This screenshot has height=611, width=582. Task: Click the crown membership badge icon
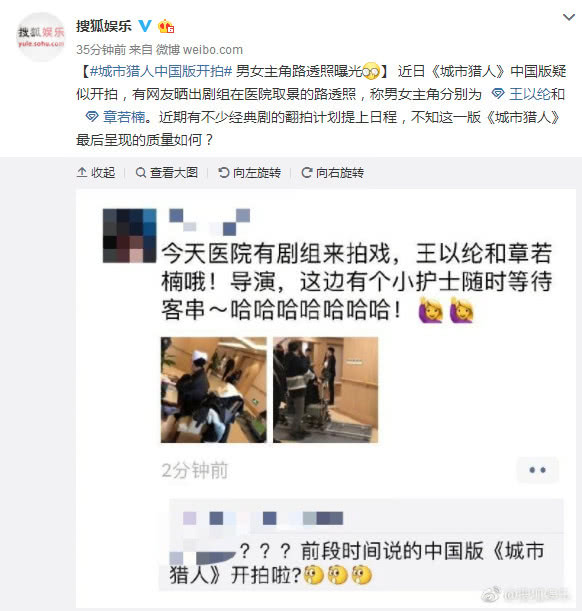pos(166,26)
